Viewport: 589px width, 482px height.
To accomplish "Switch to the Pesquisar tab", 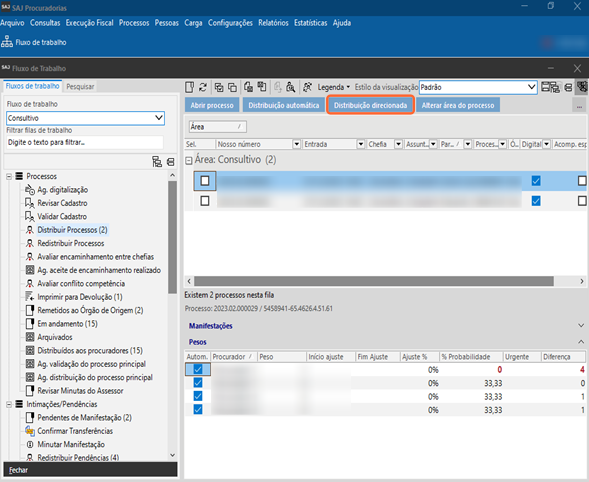I will click(x=80, y=86).
